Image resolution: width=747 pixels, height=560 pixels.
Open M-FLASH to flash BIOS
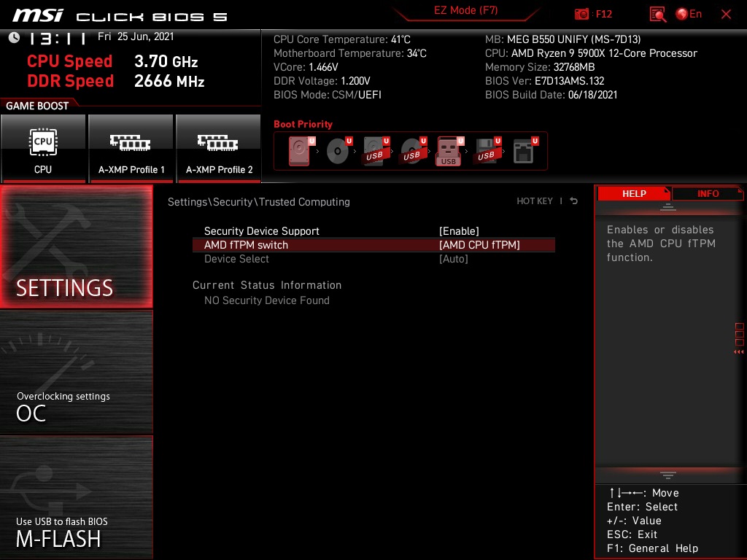click(x=76, y=497)
